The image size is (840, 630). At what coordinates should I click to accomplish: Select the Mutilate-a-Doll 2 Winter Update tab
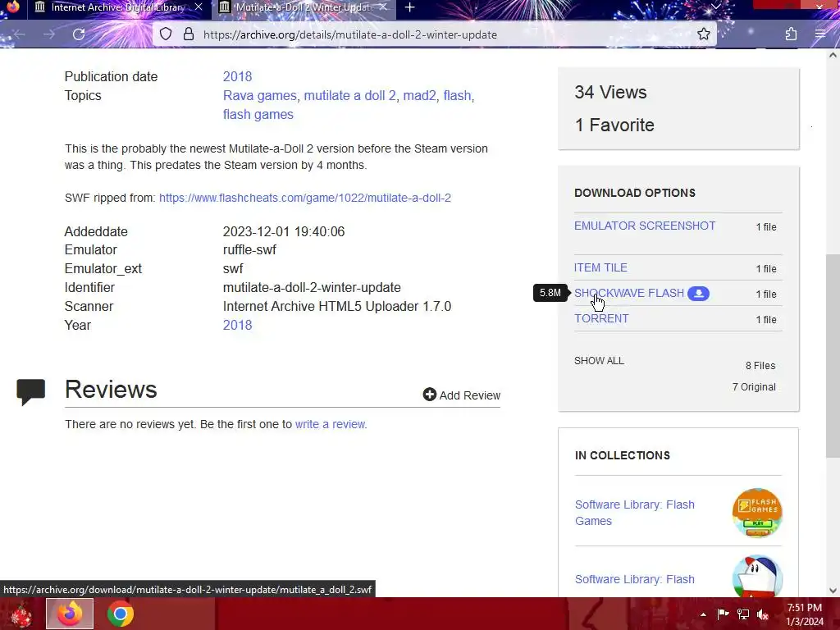tap(304, 7)
